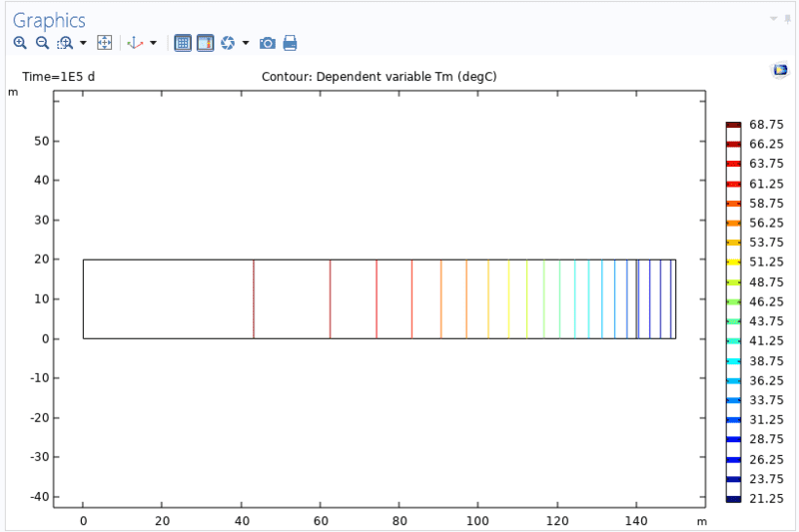Click the axis orientation view icon
799x532 pixels.
pyautogui.click(x=135, y=43)
